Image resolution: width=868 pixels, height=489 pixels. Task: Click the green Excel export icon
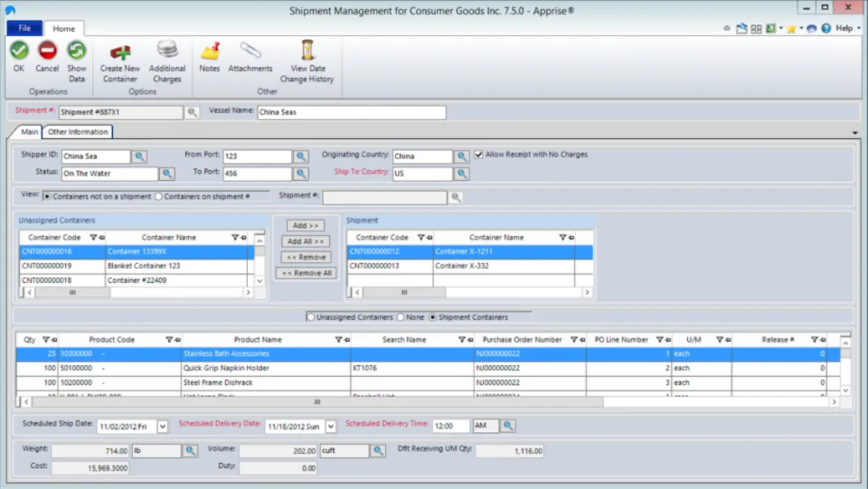point(771,28)
